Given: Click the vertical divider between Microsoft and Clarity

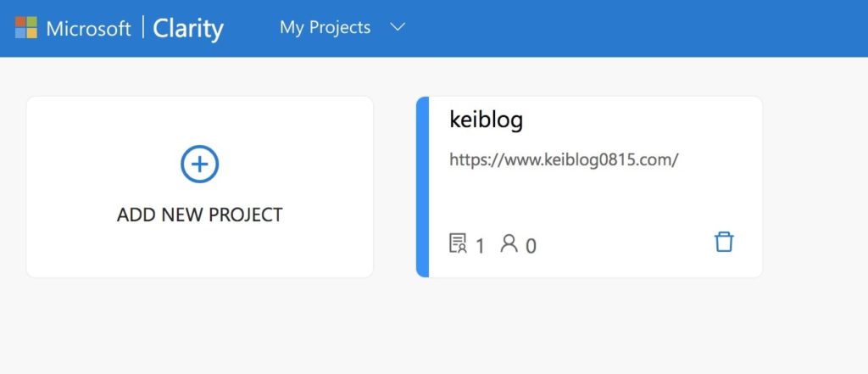Looking at the screenshot, I should pyautogui.click(x=142, y=27).
